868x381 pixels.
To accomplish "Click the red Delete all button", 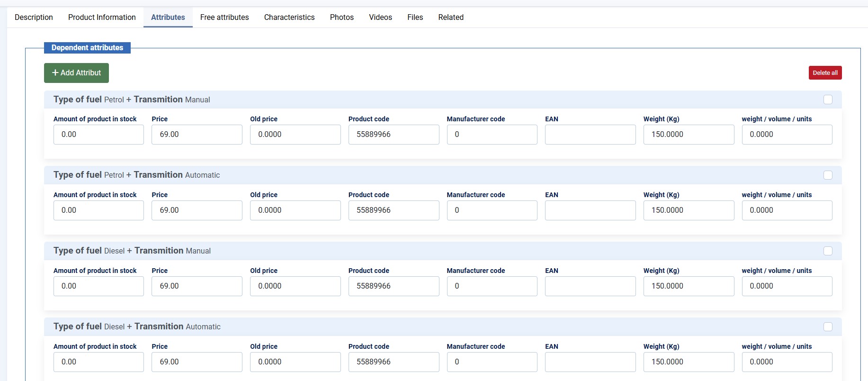I will pyautogui.click(x=825, y=73).
